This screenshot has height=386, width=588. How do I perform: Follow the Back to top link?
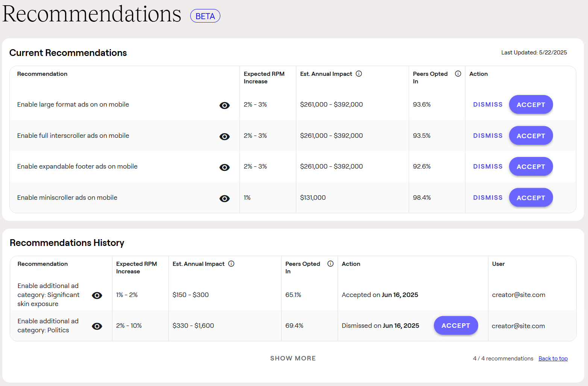pos(553,359)
